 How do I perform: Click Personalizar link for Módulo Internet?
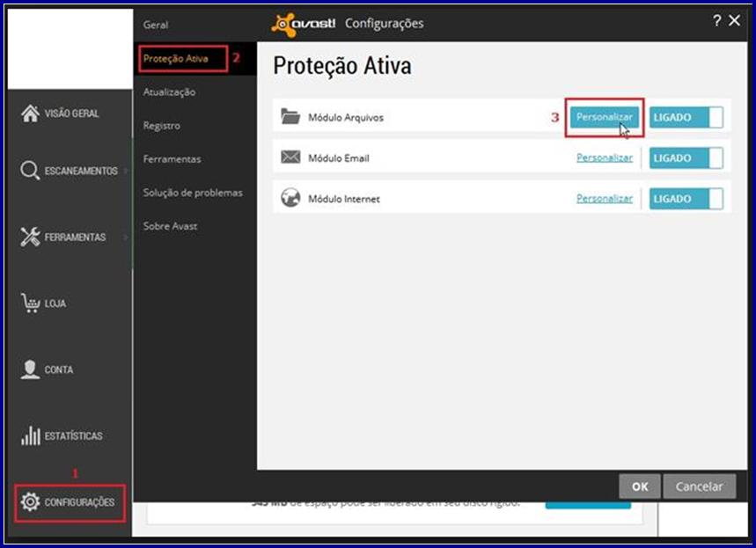pyautogui.click(x=604, y=199)
